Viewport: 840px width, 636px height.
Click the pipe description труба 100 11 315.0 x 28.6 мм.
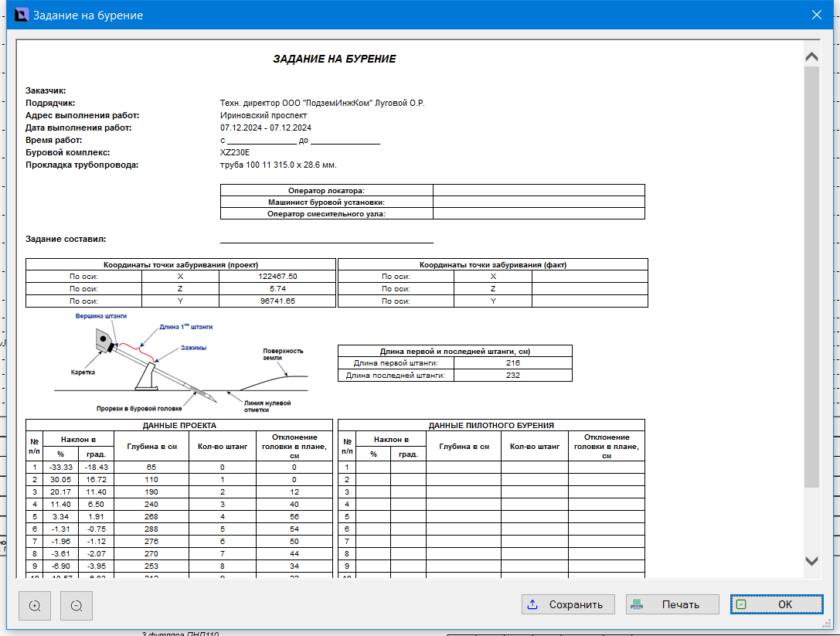278,165
